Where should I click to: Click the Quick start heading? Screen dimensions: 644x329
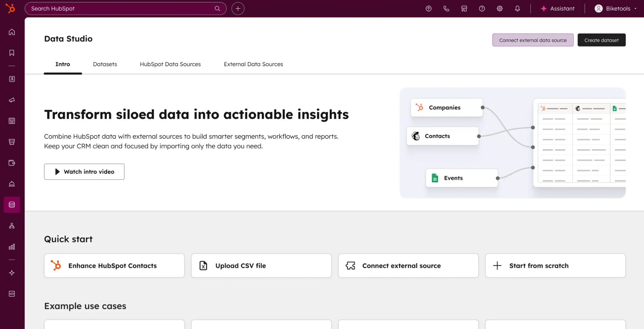68,239
